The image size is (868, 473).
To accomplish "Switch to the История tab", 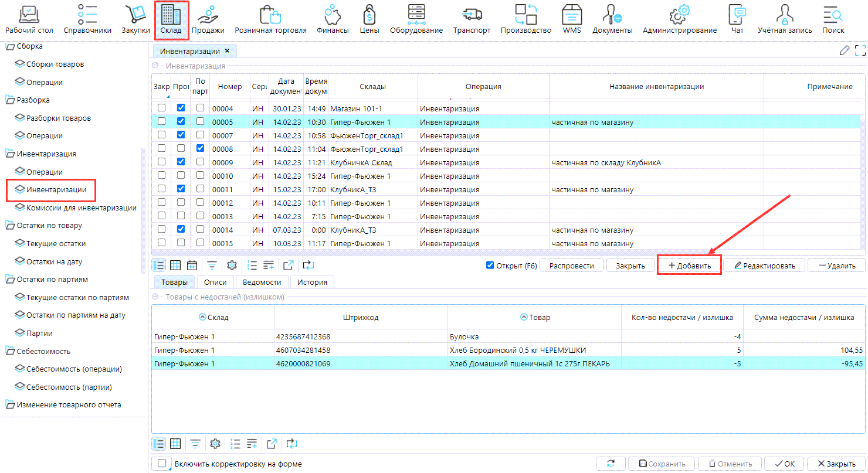I will (x=312, y=282).
